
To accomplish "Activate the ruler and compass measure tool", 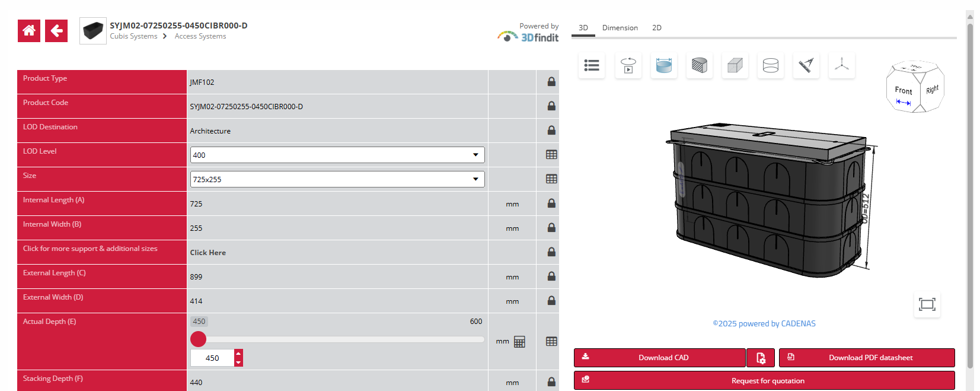I will (x=806, y=65).
